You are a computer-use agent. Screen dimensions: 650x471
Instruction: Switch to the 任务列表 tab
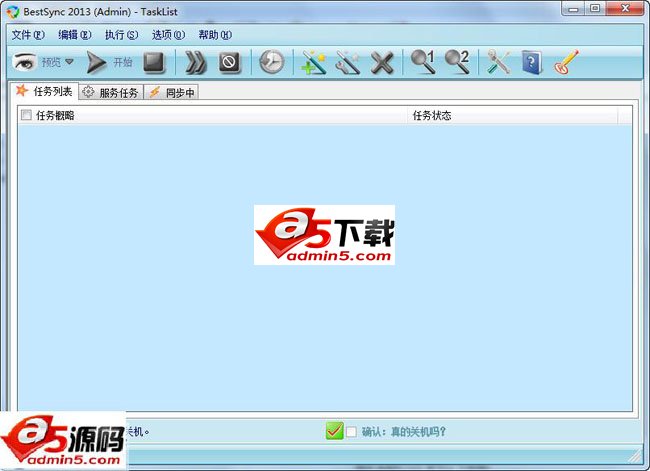pos(44,91)
